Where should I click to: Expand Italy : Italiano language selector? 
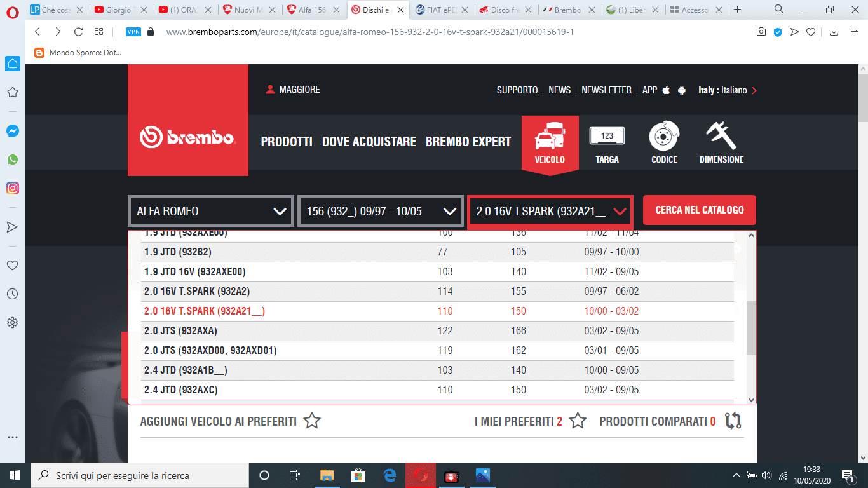[728, 90]
